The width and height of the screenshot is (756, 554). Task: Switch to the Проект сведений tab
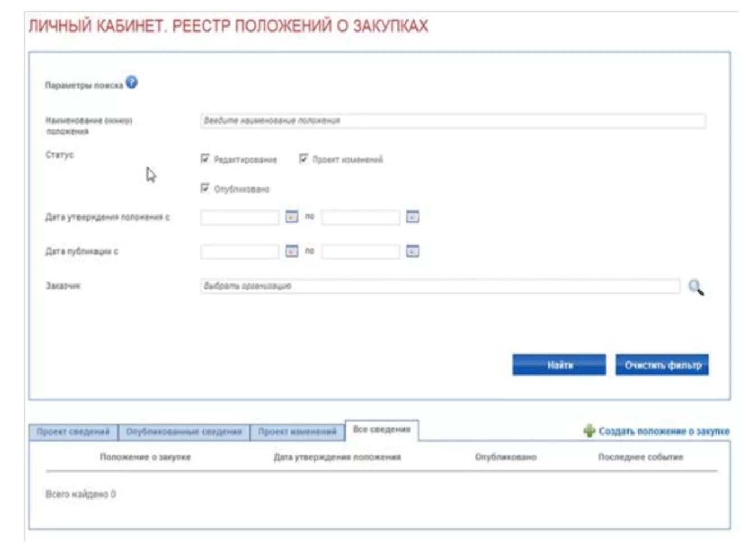click(x=73, y=432)
